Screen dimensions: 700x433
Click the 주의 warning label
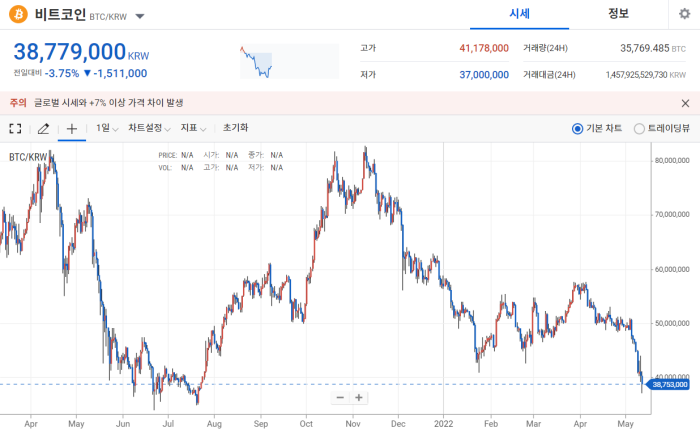[x=18, y=103]
